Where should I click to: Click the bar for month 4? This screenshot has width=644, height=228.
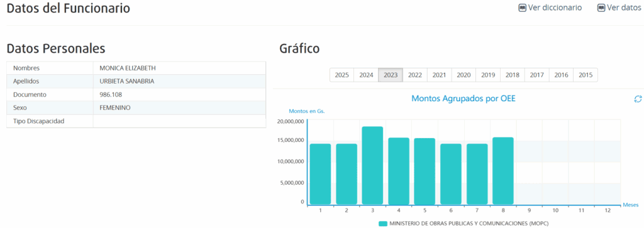click(x=399, y=171)
